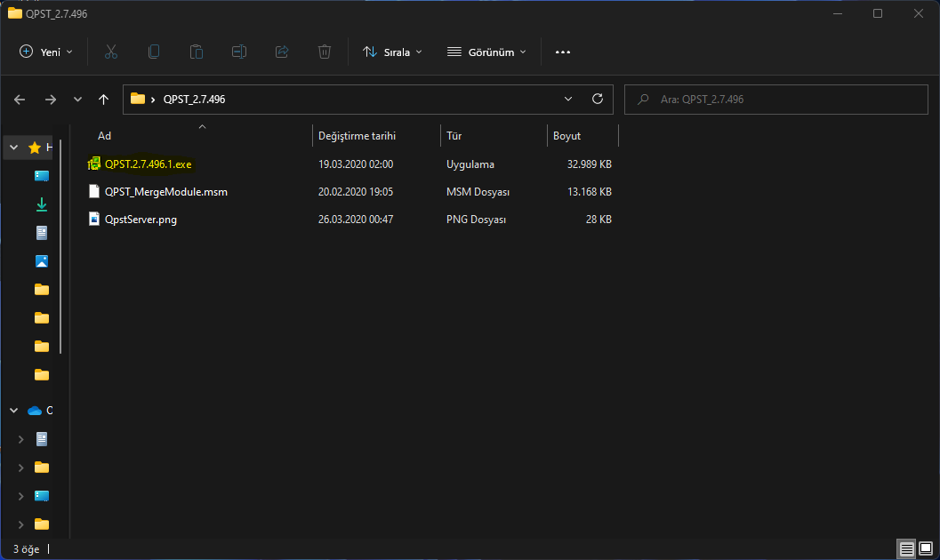
Task: Click the Cut scissors icon in toolbar
Action: tap(111, 52)
